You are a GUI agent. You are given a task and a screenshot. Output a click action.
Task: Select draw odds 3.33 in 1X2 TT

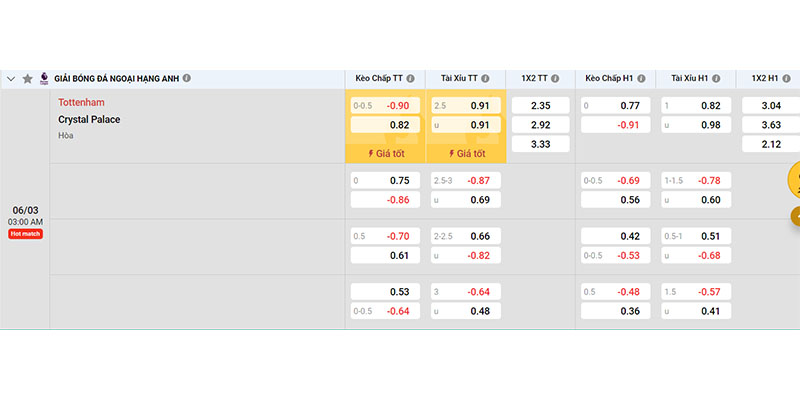(540, 144)
